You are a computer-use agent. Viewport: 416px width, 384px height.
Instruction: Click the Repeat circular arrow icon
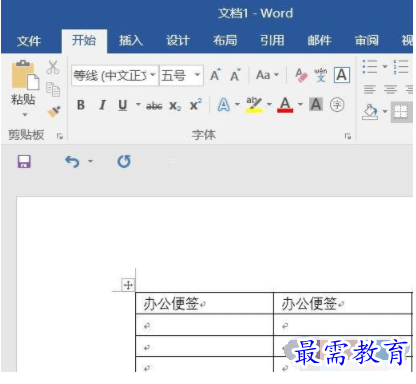[124, 162]
